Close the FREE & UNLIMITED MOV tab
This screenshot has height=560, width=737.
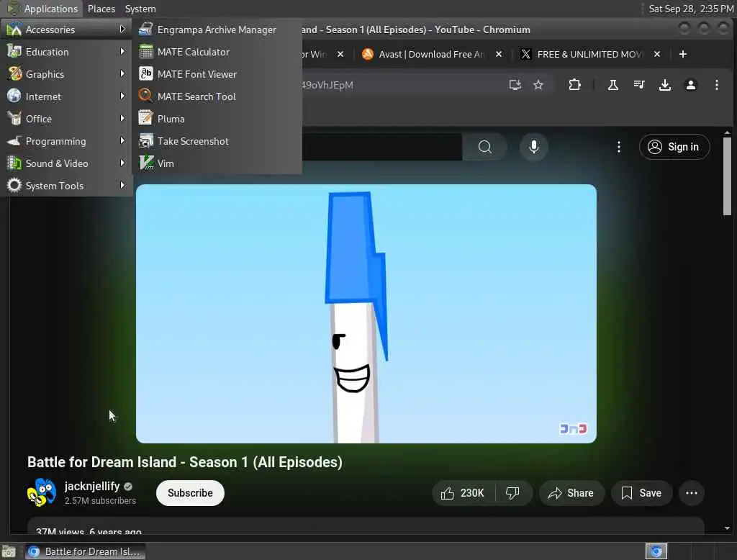click(x=657, y=55)
